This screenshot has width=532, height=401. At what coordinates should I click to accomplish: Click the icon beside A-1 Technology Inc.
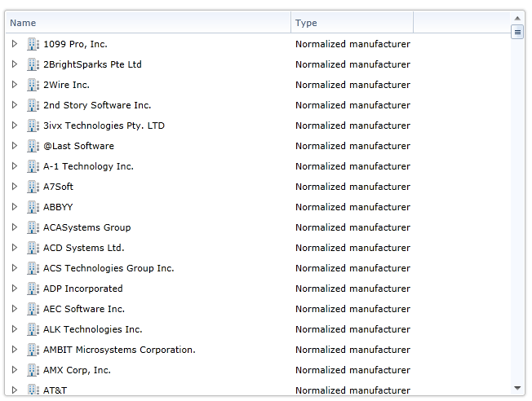(x=33, y=166)
